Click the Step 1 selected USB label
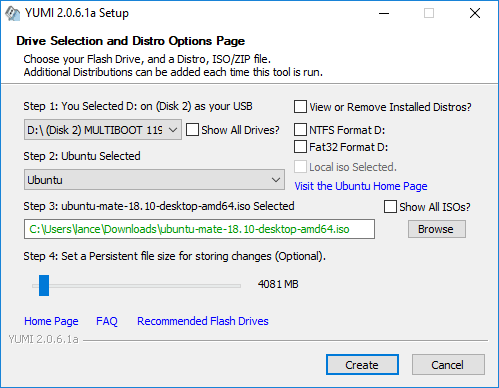Screen dimensions: 499x388 (x=138, y=106)
